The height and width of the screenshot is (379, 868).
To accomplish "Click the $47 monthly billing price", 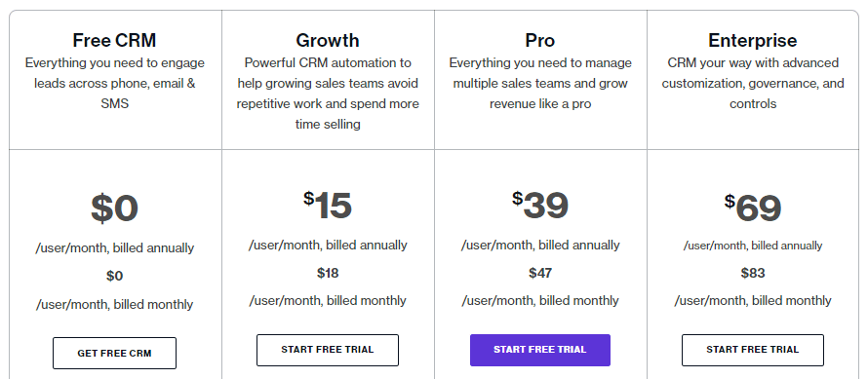I will pos(540,273).
